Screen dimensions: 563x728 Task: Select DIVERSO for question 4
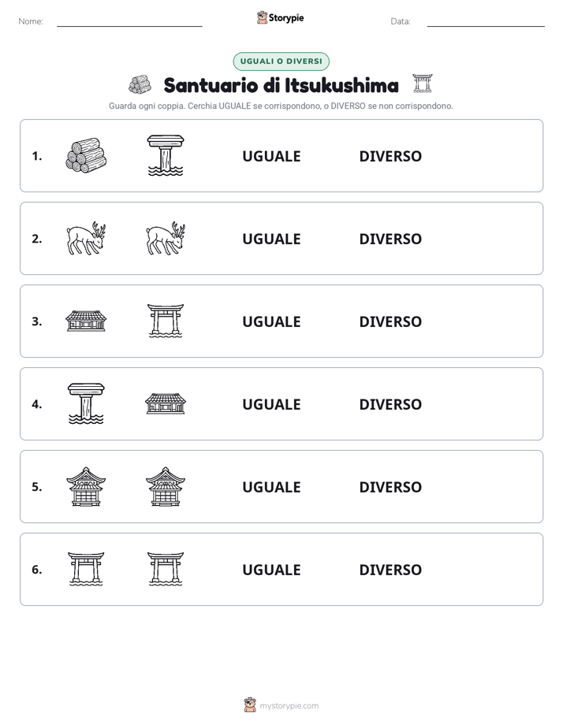(x=390, y=404)
